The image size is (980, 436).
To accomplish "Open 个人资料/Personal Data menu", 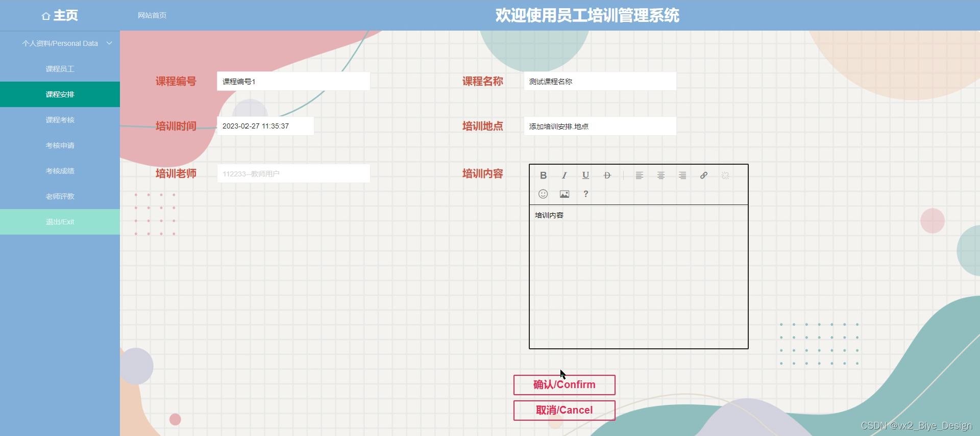I will click(x=60, y=43).
